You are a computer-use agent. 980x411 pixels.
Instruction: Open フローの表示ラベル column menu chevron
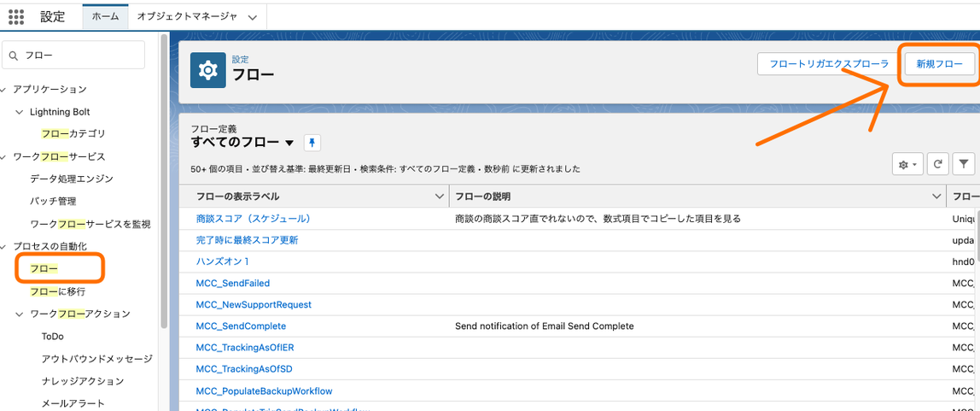tap(439, 197)
